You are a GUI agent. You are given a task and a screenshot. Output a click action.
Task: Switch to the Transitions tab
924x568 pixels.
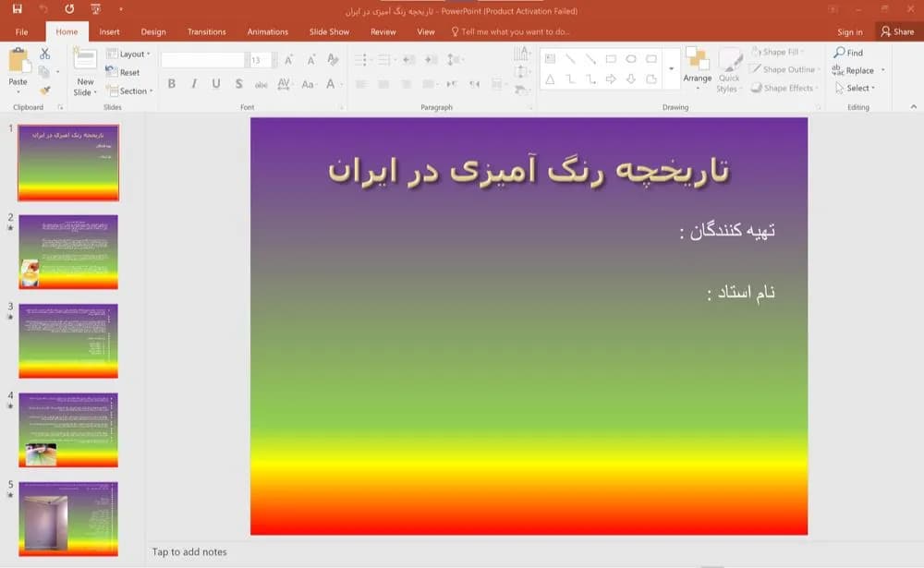(x=206, y=31)
